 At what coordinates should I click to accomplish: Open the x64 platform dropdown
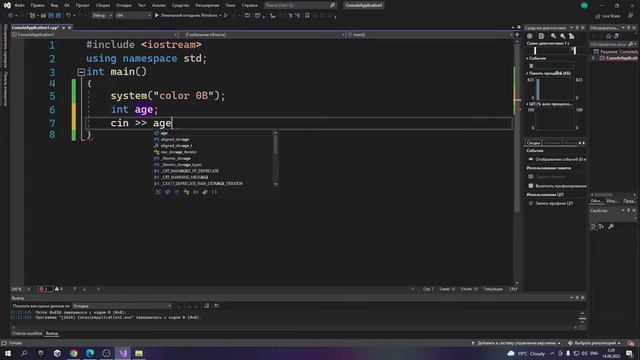(x=133, y=16)
